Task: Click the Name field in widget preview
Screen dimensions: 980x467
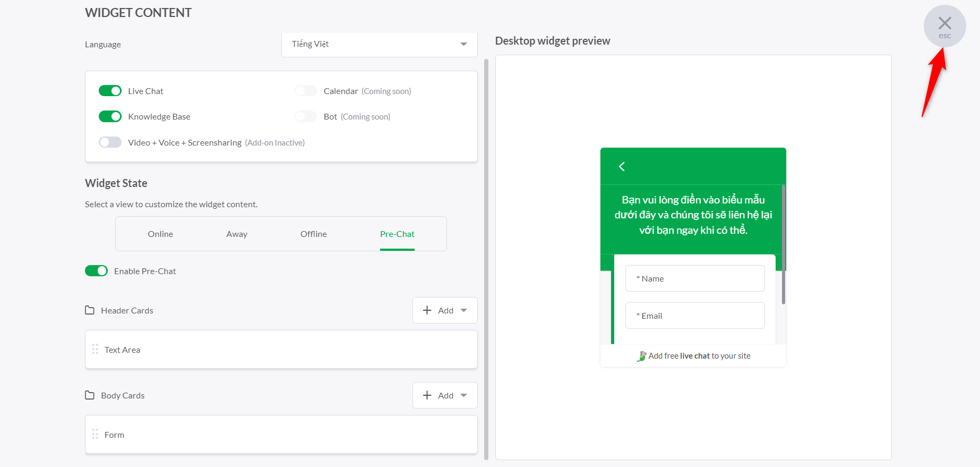Action: pos(695,278)
